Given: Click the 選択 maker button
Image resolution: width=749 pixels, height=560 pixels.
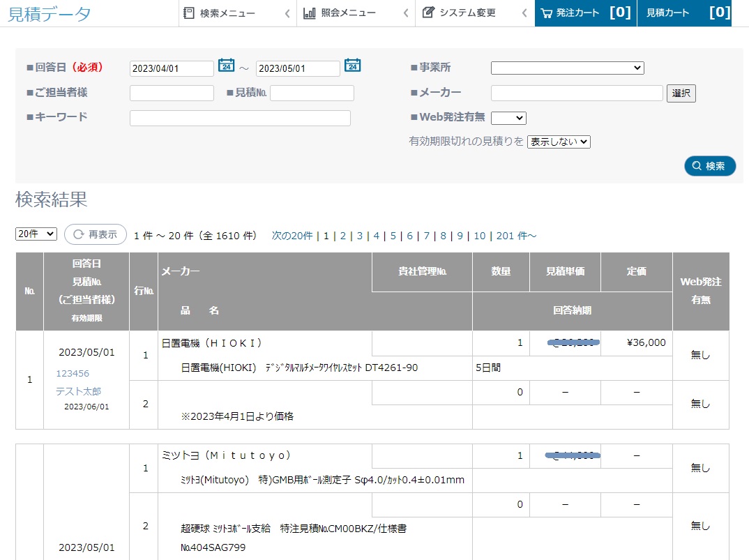Looking at the screenshot, I should [x=681, y=93].
